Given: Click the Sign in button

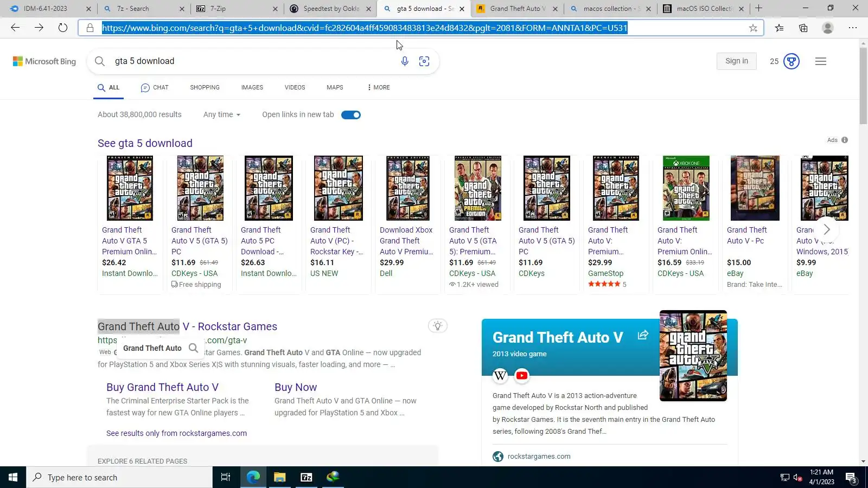Looking at the screenshot, I should click(737, 61).
